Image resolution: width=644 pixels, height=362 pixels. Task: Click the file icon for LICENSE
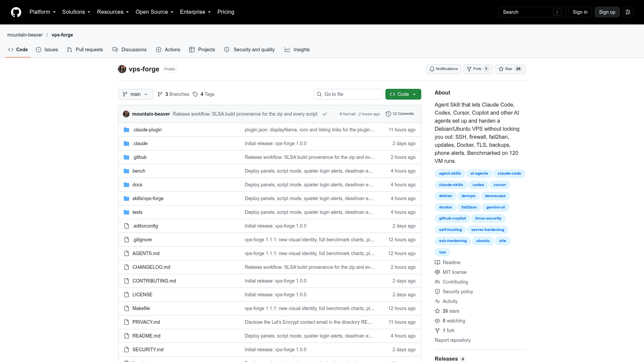[x=126, y=295]
